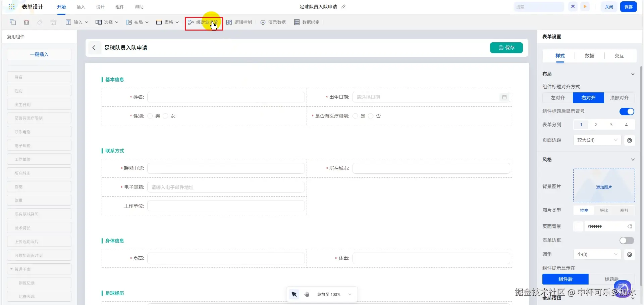Toggle off 组件标题后显示冒号 switch

pos(627,112)
